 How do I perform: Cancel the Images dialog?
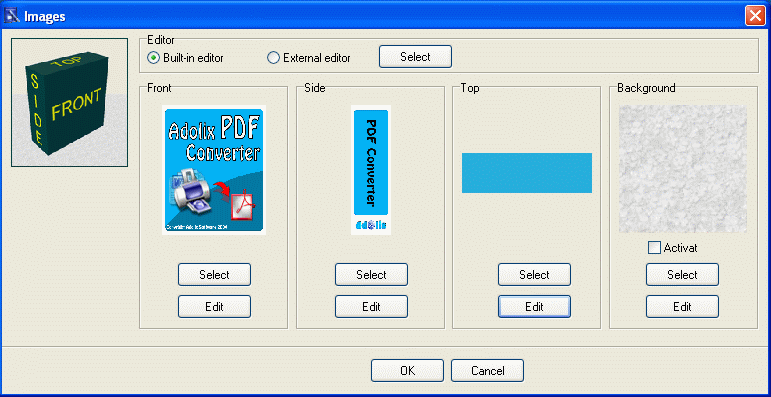tap(487, 370)
